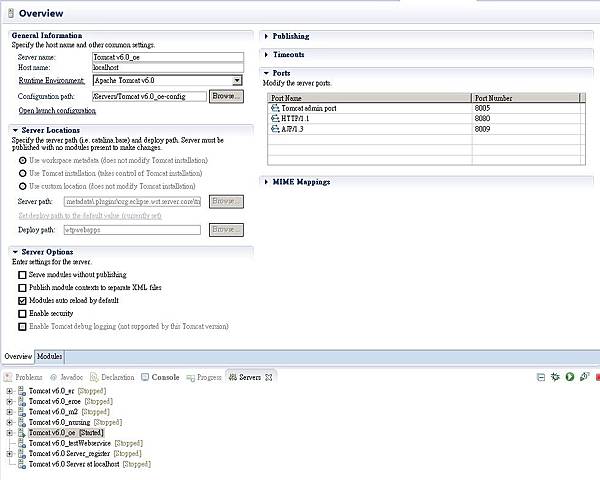This screenshot has height=480, width=600.
Task: Click the HTTP/1.1 port row icon
Action: point(275,119)
